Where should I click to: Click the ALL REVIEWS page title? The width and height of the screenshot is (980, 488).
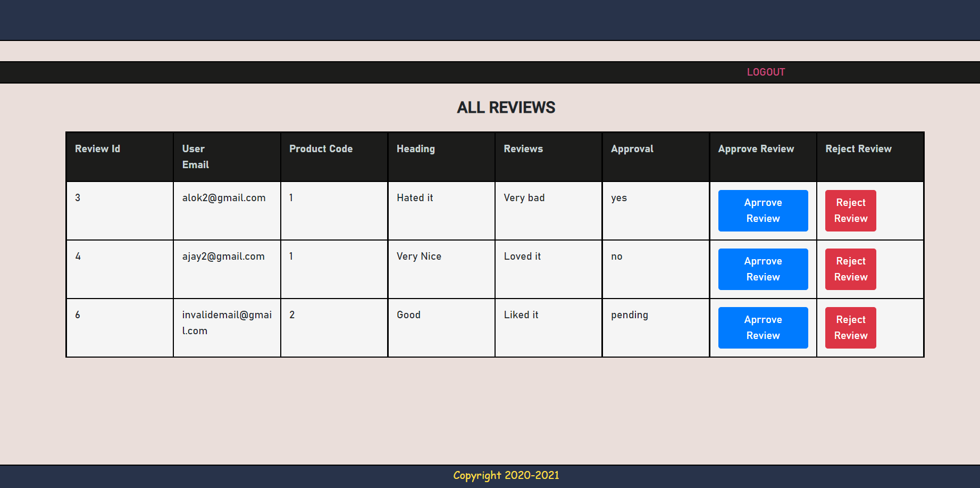[x=506, y=107]
